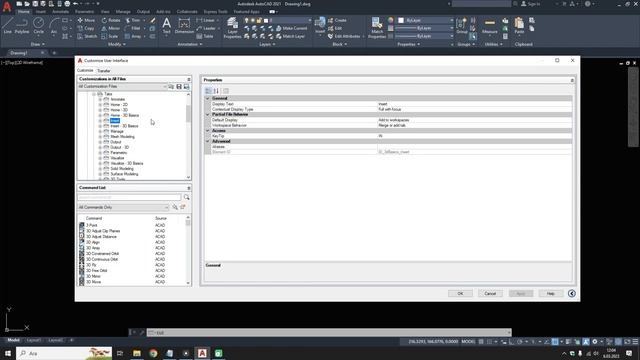Select the Polyline tool

[22, 25]
